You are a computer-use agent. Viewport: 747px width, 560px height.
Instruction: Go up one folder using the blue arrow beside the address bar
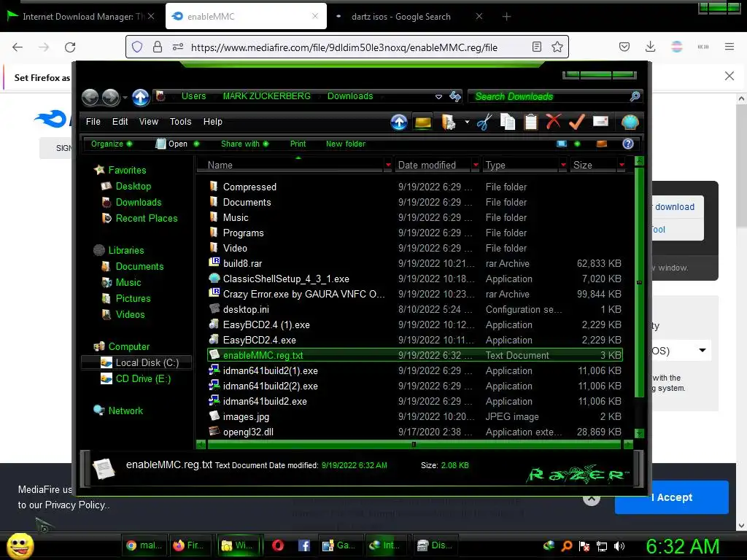click(141, 97)
